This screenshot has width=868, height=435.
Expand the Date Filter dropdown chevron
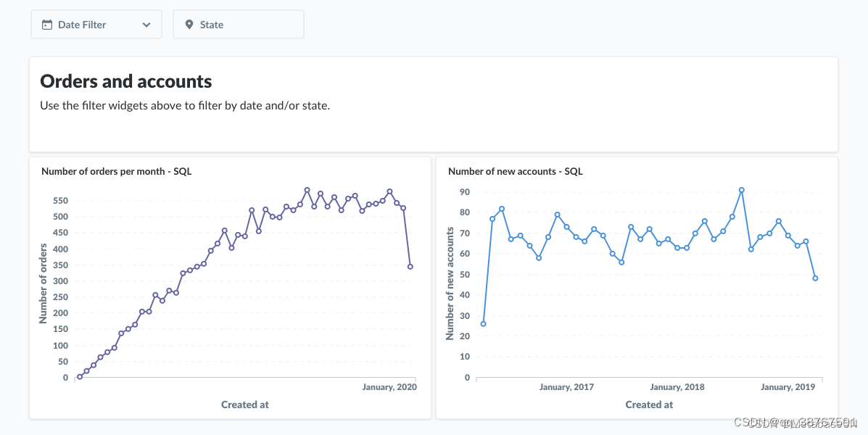(x=146, y=25)
